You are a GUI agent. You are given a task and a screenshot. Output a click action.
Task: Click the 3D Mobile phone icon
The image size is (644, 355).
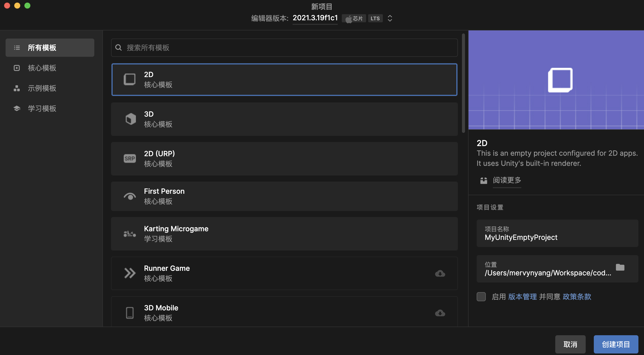pyautogui.click(x=130, y=313)
